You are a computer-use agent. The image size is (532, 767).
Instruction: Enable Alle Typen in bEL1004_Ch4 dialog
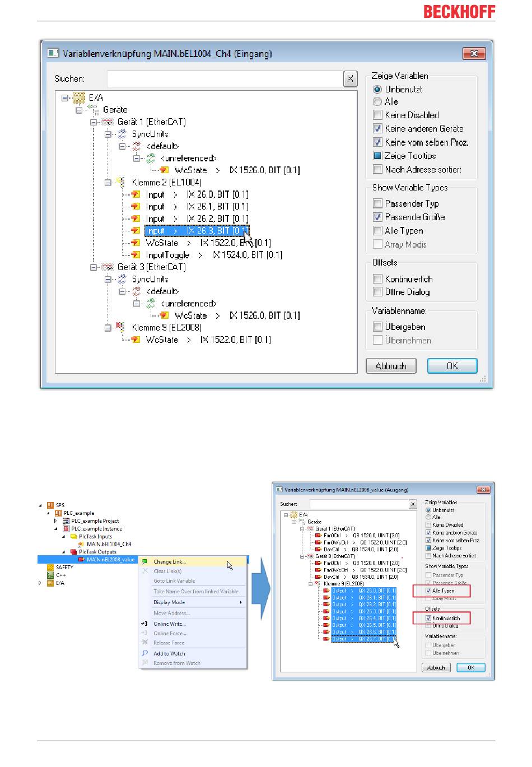[378, 231]
